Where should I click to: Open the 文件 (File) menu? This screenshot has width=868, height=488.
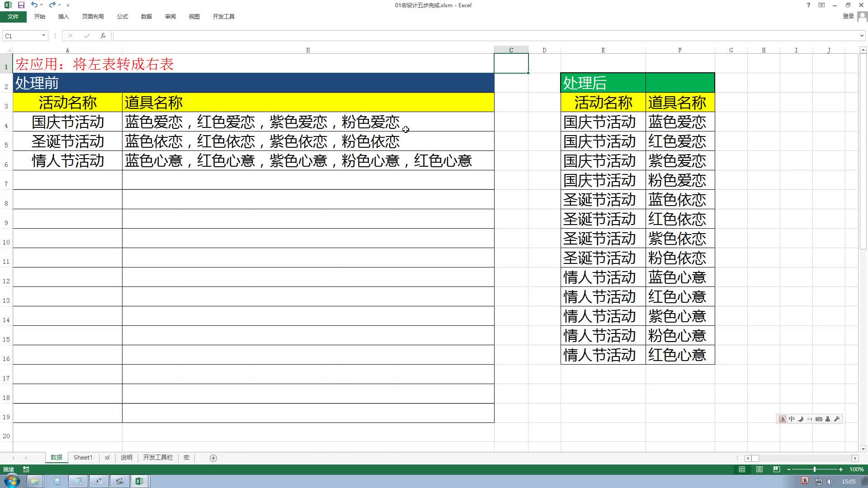13,17
